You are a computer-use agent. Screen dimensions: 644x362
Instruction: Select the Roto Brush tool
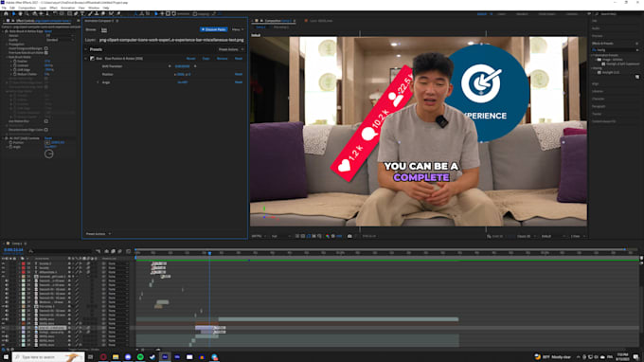pyautogui.click(x=112, y=13)
